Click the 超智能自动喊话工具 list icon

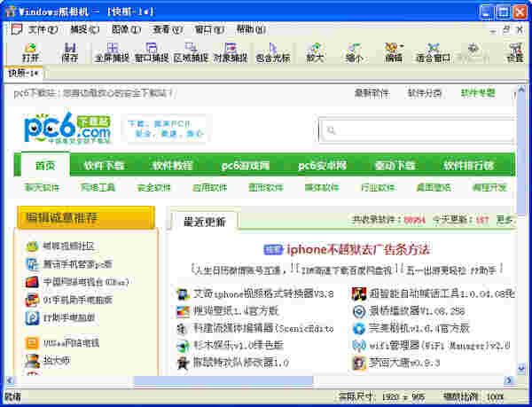point(358,294)
